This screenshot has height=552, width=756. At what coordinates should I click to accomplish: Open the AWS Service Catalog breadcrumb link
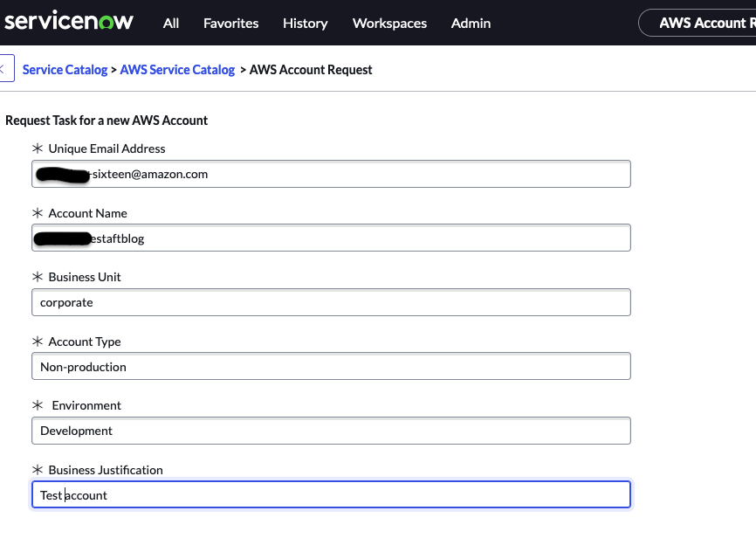point(177,69)
